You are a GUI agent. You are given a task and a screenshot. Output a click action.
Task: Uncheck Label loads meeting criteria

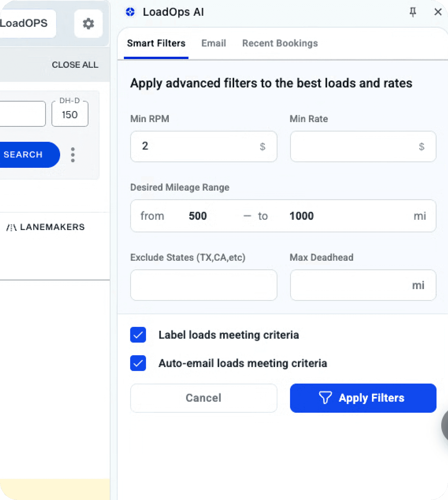click(138, 335)
